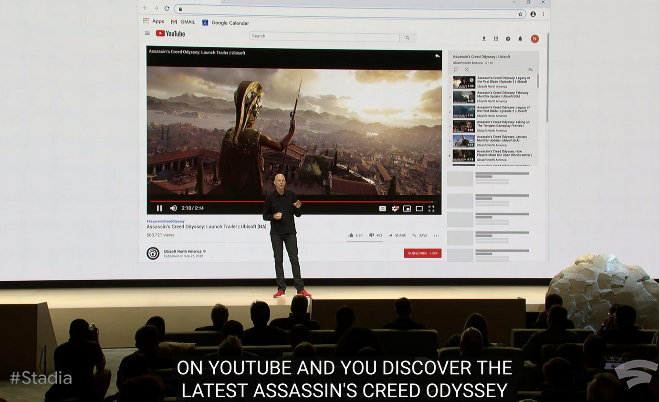Open the YouTube hamburger guide menu
This screenshot has width=659, height=402.
point(147,33)
